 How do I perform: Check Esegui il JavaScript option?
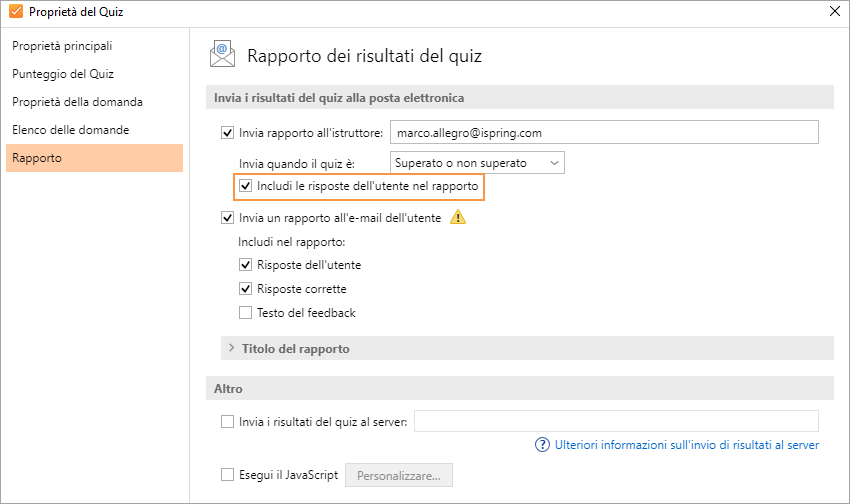[226, 475]
